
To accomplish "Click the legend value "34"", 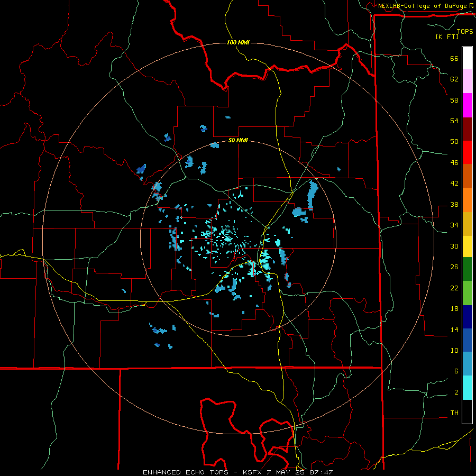I will point(454,225).
